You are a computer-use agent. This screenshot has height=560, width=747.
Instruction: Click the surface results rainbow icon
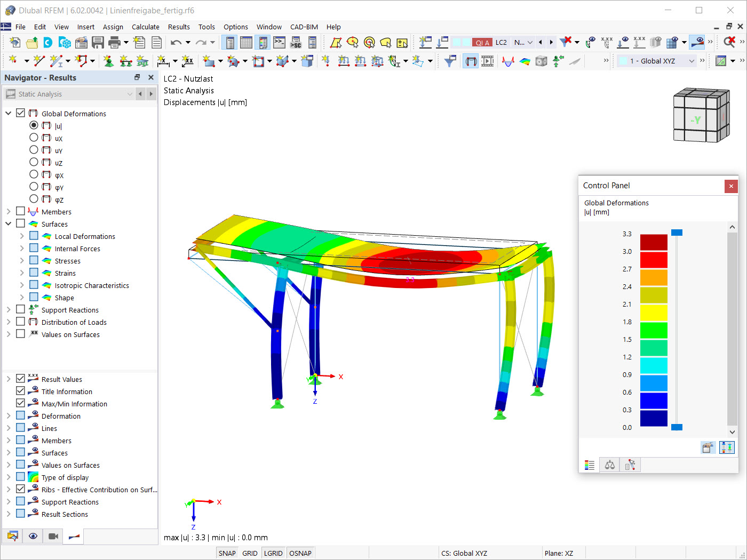click(x=525, y=61)
